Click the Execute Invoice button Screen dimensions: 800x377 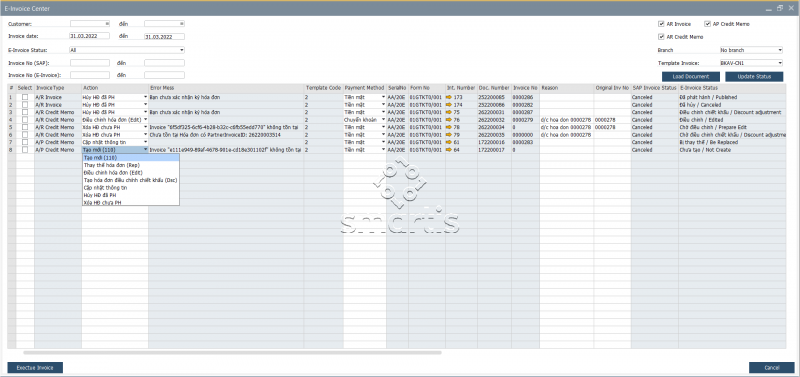click(x=35, y=367)
